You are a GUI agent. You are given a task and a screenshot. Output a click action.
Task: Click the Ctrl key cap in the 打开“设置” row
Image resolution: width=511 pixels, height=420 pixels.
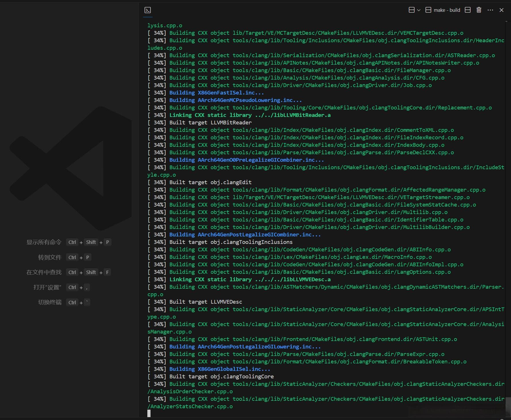72,287
